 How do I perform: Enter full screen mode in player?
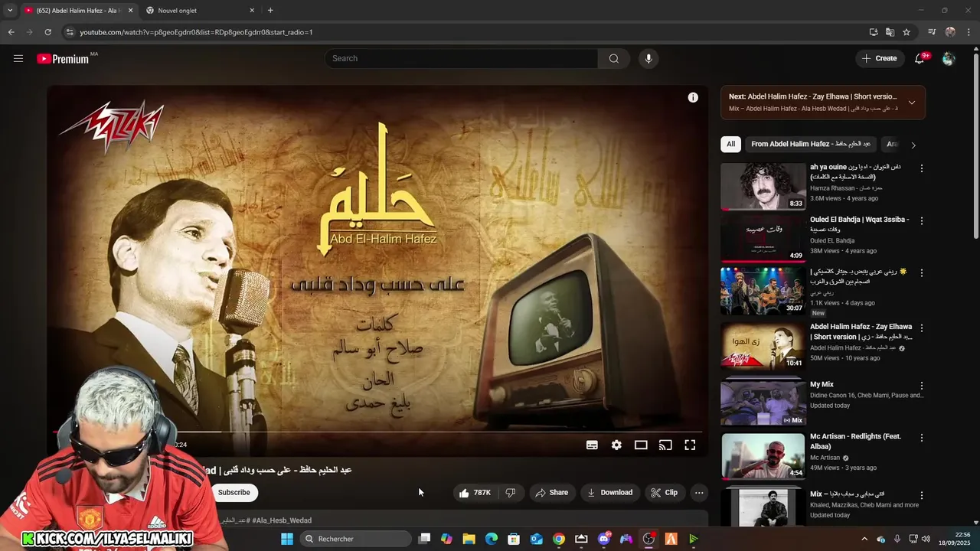coord(690,445)
